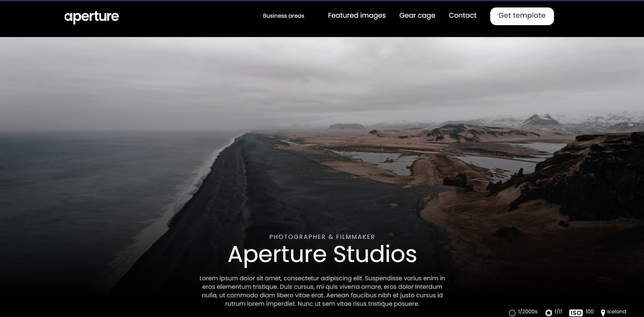The image size is (644, 317).
Task: Click the shutter speed clock icon
Action: 512,313
